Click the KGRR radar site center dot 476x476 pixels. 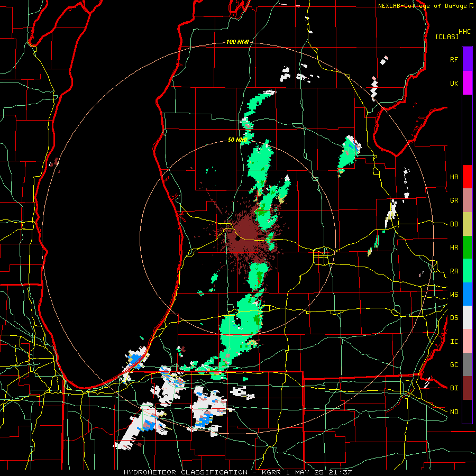pyautogui.click(x=237, y=239)
